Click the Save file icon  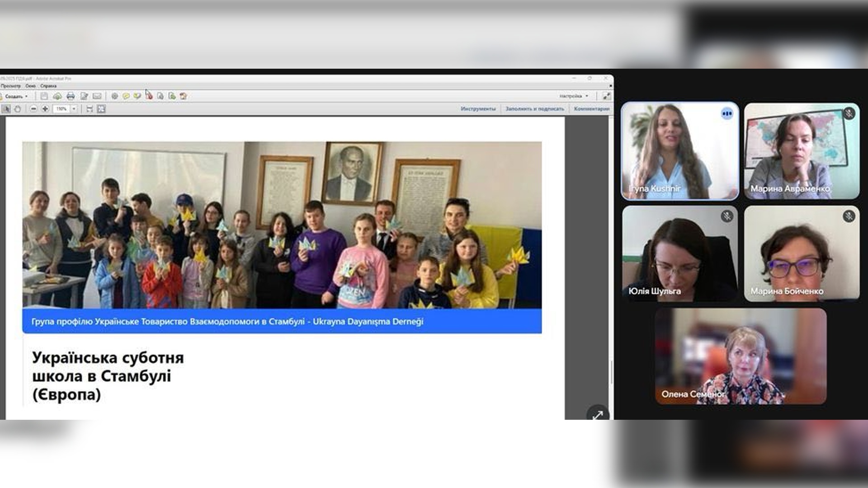click(44, 96)
